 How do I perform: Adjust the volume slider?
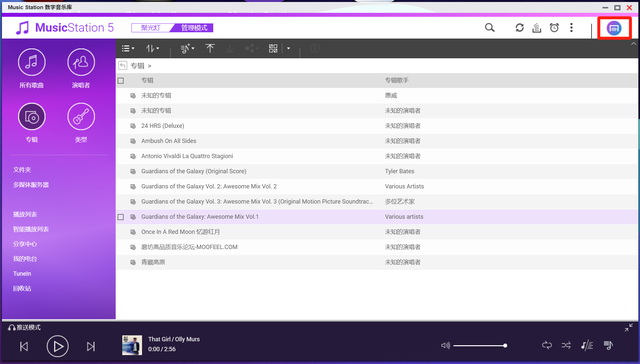[x=480, y=346]
